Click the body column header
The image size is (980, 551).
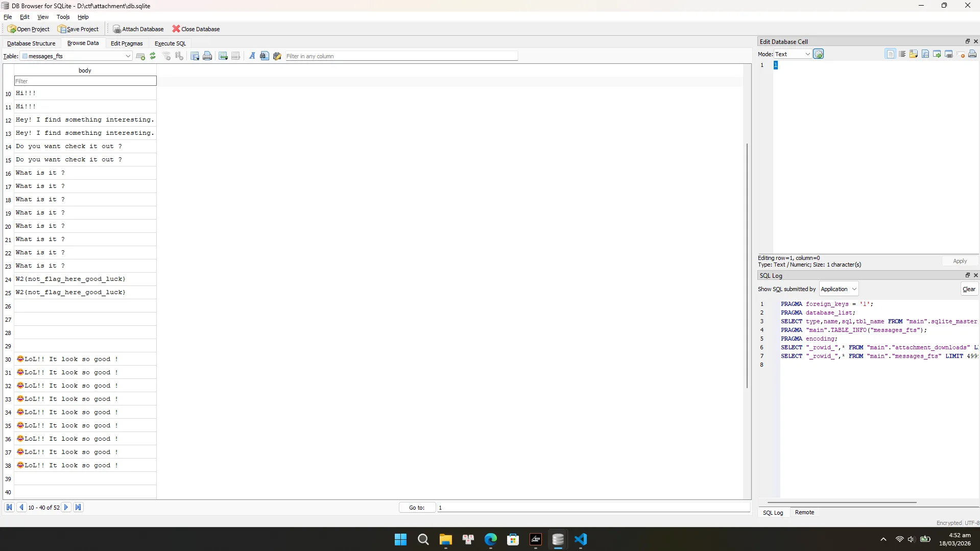pyautogui.click(x=85, y=70)
